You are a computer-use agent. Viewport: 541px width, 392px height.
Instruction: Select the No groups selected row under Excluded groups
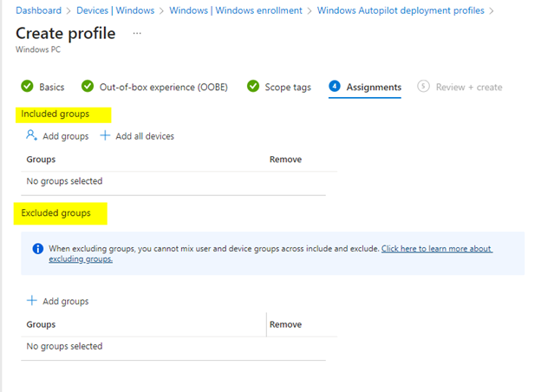pos(64,347)
